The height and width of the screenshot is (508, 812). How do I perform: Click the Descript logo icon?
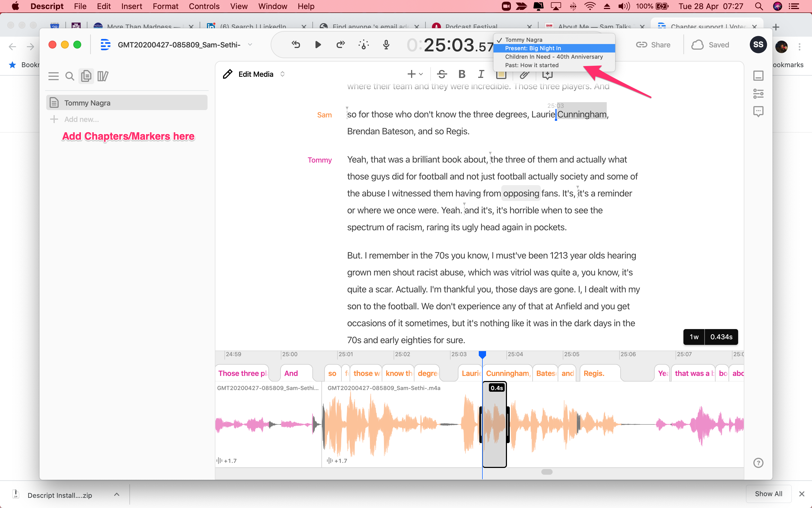(x=105, y=45)
